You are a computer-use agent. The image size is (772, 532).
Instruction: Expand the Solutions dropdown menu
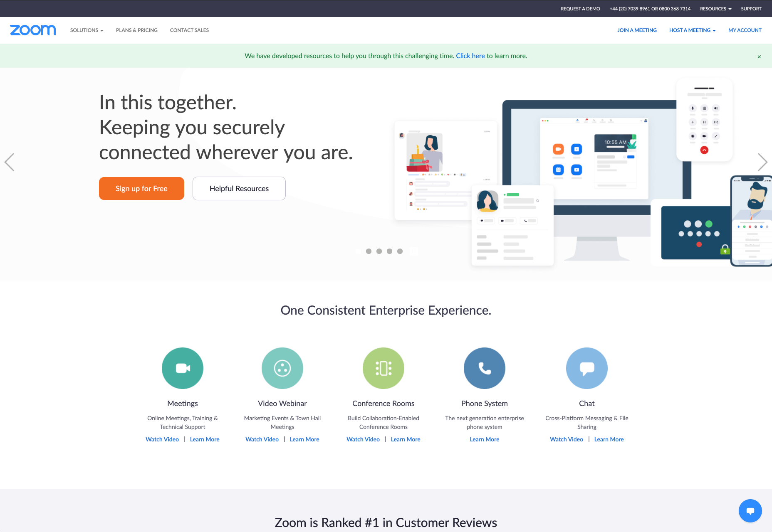pyautogui.click(x=87, y=30)
